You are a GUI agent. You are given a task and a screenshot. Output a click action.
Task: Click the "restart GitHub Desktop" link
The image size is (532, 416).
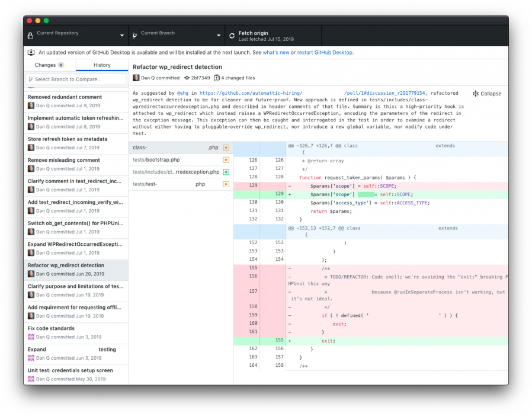[x=325, y=53]
